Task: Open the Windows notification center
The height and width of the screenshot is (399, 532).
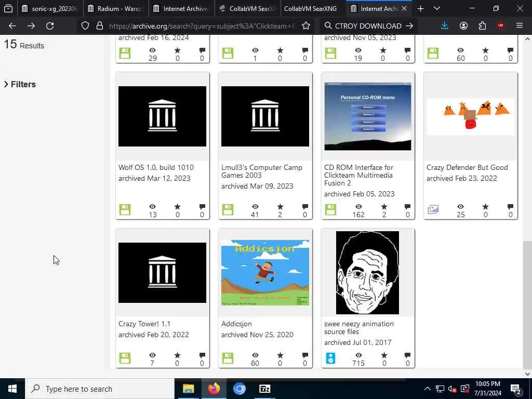Action: point(516,389)
